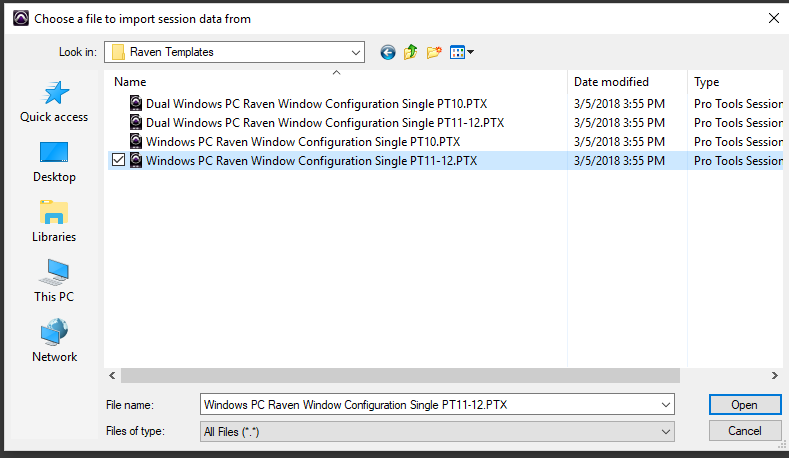Viewport: 789px width, 458px height.
Task: Create a new folder
Action: [x=434, y=52]
